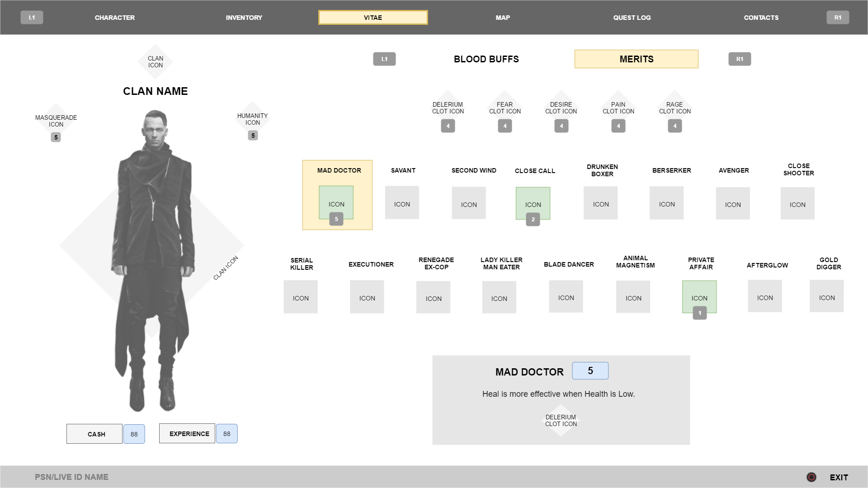Click the Masquerade icon
Screen dimensions: 868x488
(x=56, y=121)
